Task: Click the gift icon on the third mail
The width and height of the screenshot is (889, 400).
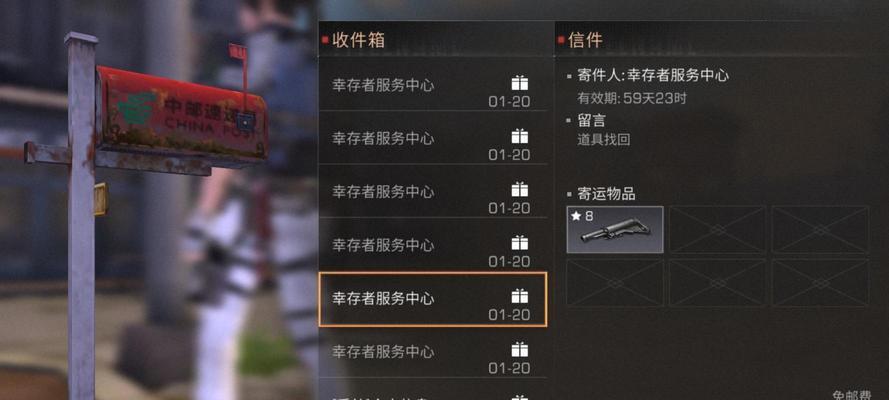Action: (x=519, y=189)
